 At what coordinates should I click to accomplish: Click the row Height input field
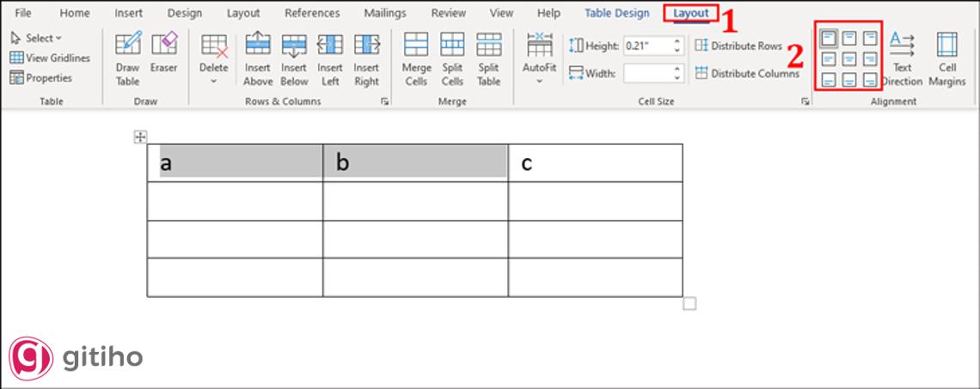tap(646, 46)
